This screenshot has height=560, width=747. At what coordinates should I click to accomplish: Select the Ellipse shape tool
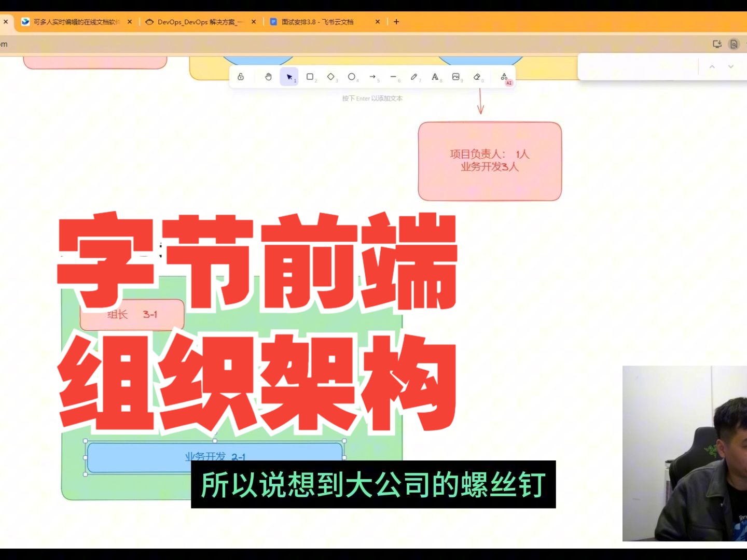point(352,77)
